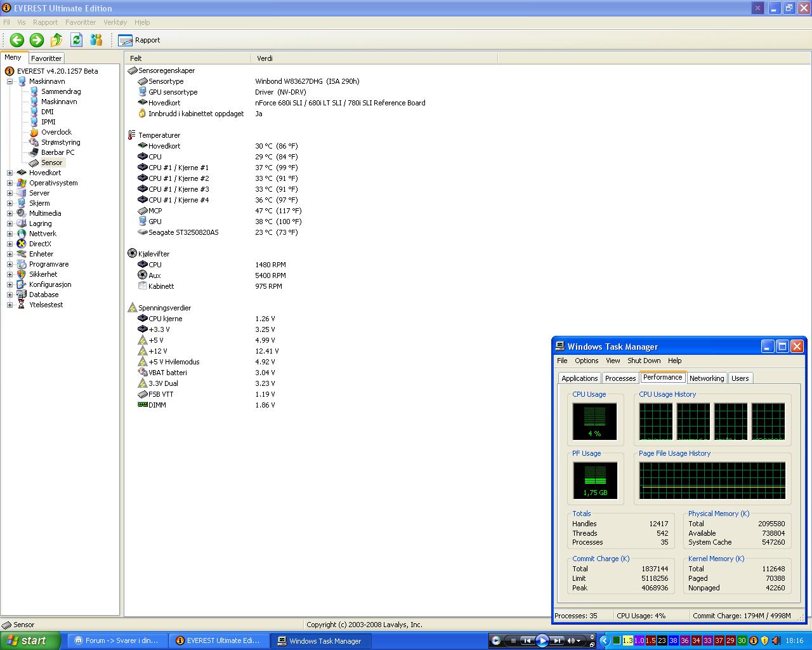The image size is (812, 650).
Task: Click the Enheter devices icon
Action: point(22,254)
